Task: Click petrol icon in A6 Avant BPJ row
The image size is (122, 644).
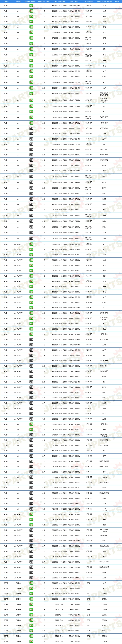Action: (x=31, y=515)
